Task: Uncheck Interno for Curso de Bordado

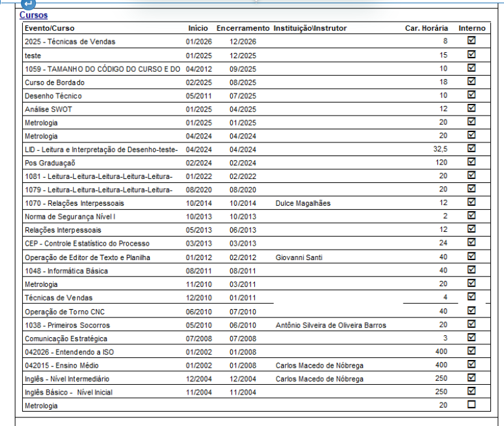Action: (x=471, y=82)
